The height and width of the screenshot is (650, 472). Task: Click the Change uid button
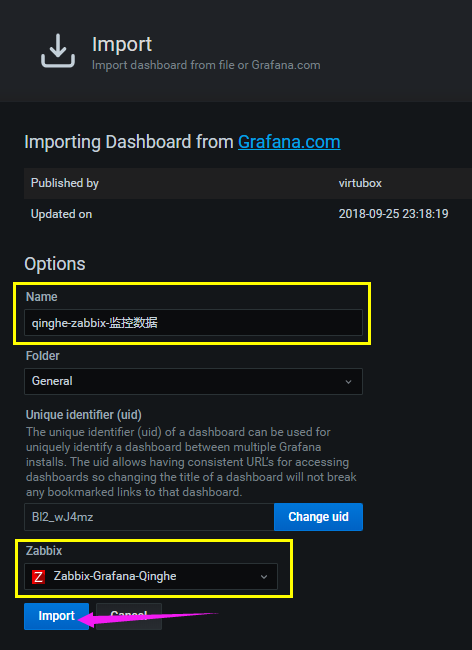(318, 517)
